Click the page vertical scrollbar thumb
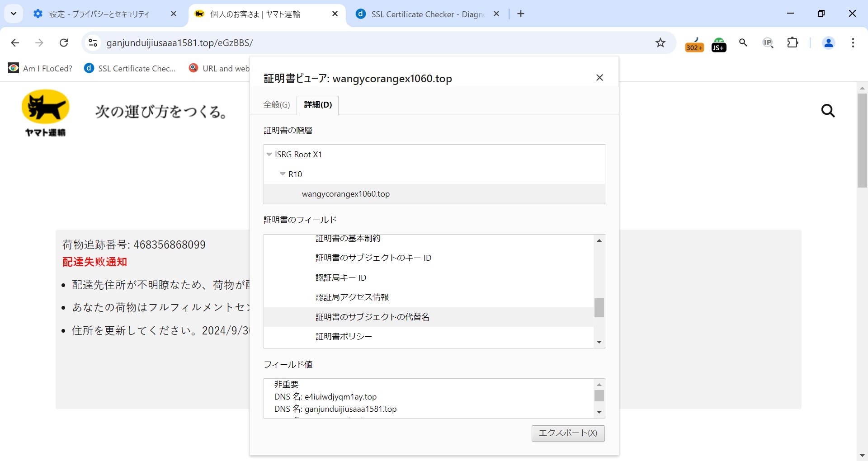 click(862, 140)
